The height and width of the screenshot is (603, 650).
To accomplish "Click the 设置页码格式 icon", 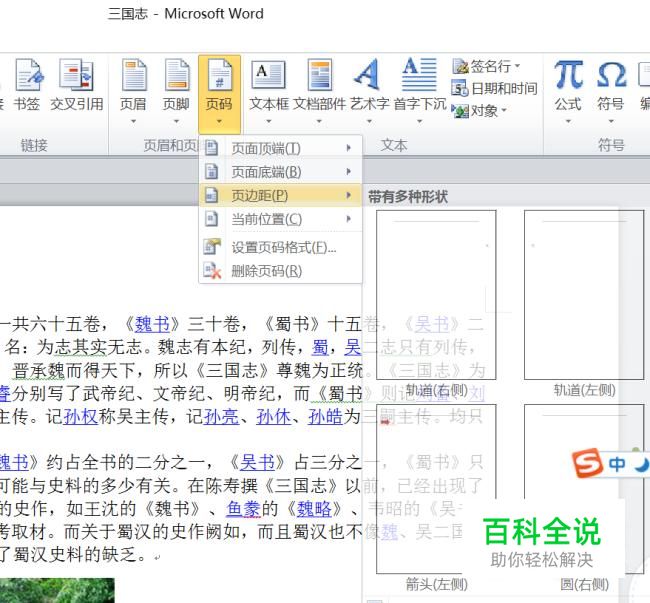I will (212, 247).
